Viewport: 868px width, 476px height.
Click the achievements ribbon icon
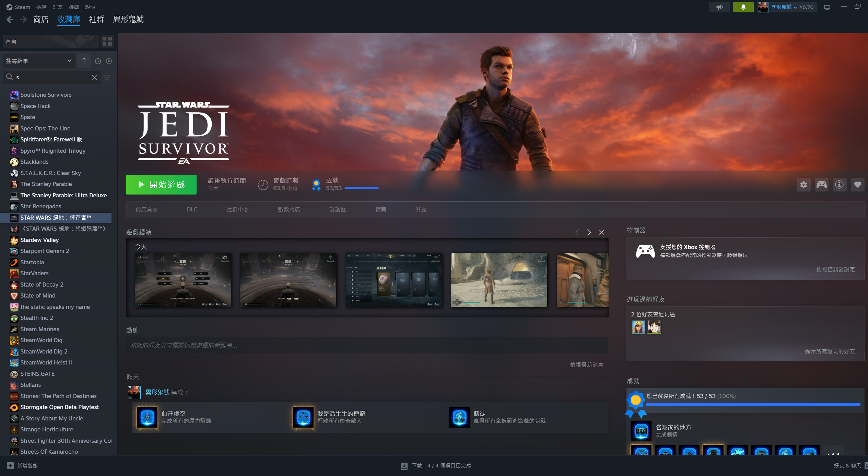316,185
